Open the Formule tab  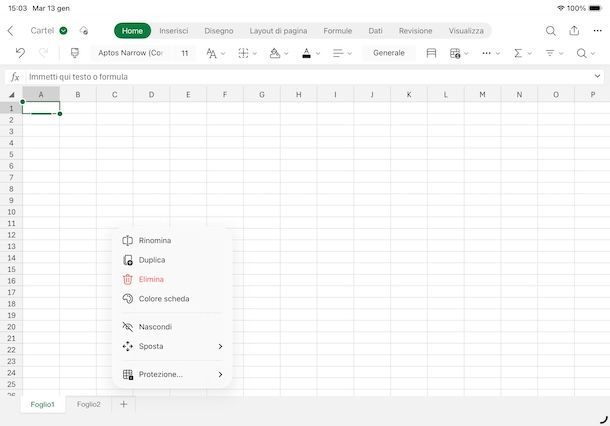(338, 31)
